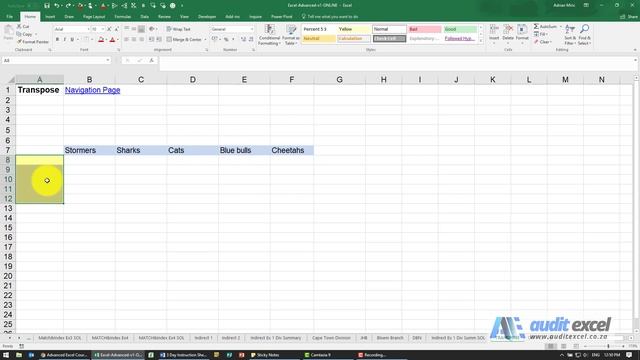Adjust the zoom slider in status bar
The image size is (640, 360).
(608, 346)
